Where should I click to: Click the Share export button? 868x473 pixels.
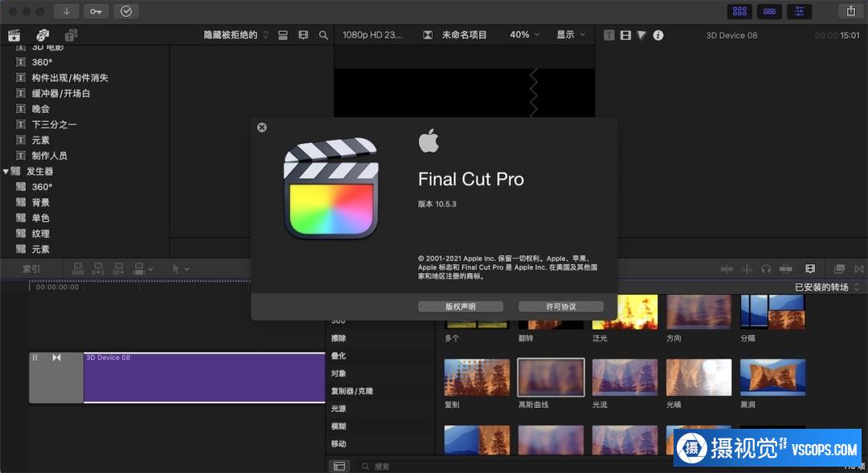[851, 11]
